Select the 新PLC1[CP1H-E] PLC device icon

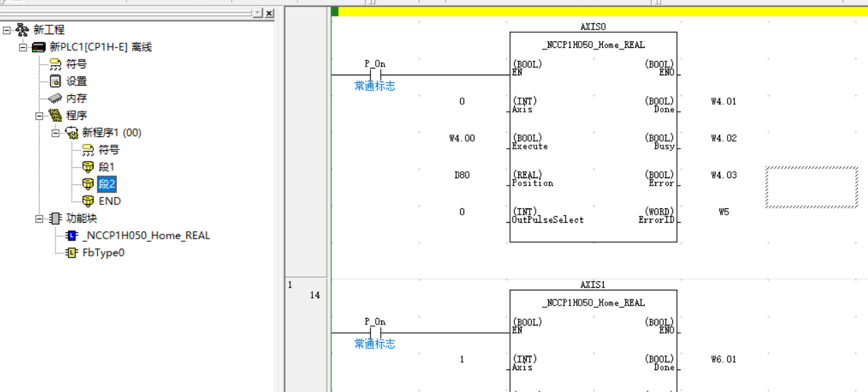tap(39, 47)
